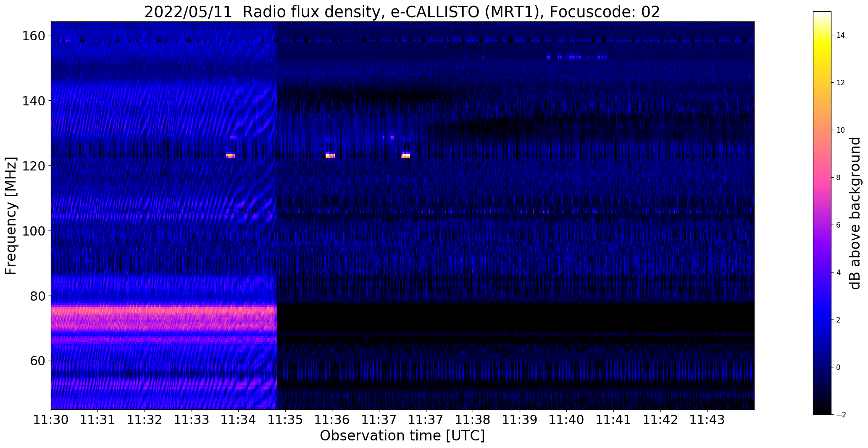Select the 120 frequency tick label
Screen dimensions: 868x448
pyautogui.click(x=34, y=166)
